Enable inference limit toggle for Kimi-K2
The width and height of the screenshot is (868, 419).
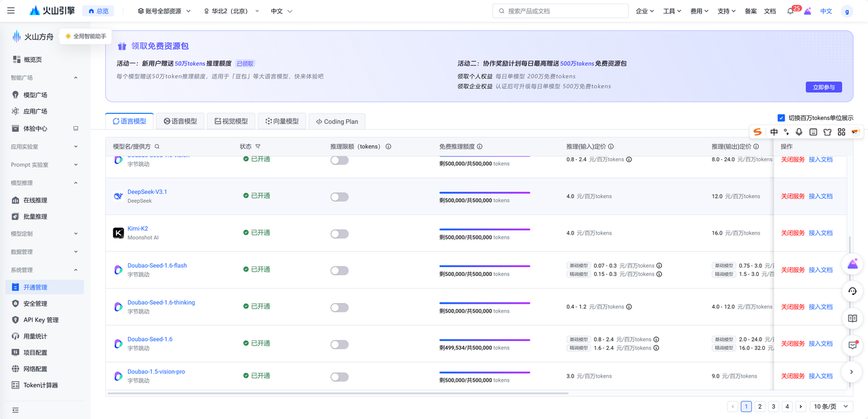[x=339, y=234]
